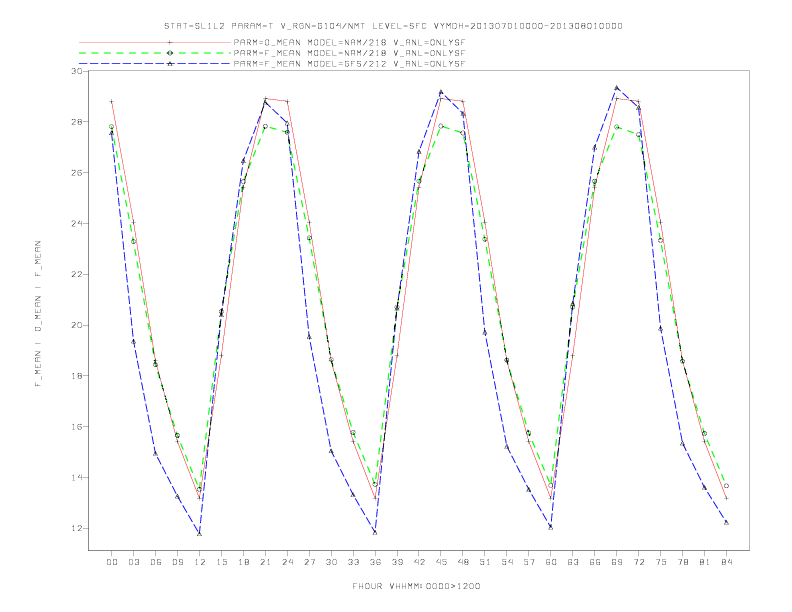Viewport: 792px width, 612px height.
Task: Click forecast hour 48 on the horizontal axis
Action: [x=463, y=562]
